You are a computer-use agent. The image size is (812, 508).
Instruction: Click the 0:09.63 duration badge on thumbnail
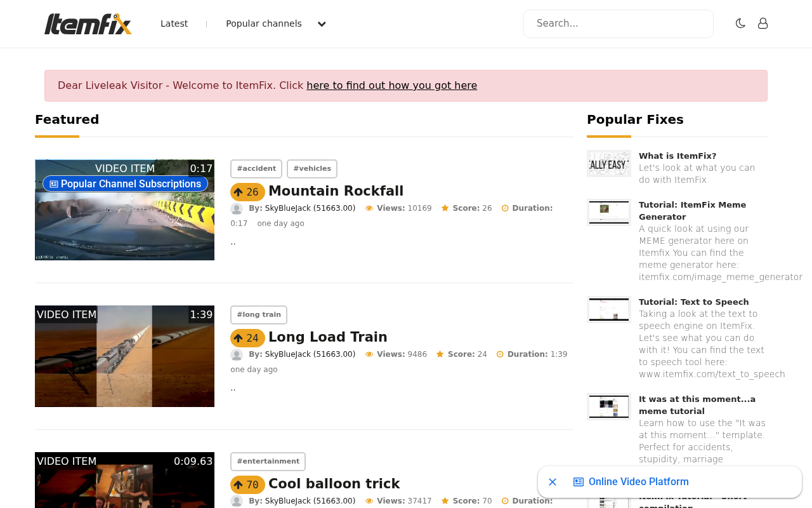[193, 461]
